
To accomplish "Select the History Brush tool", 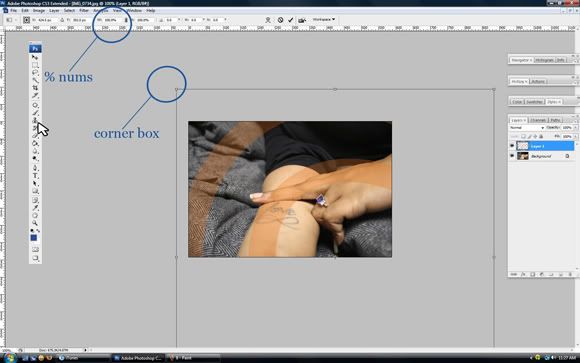I will pos(35,128).
